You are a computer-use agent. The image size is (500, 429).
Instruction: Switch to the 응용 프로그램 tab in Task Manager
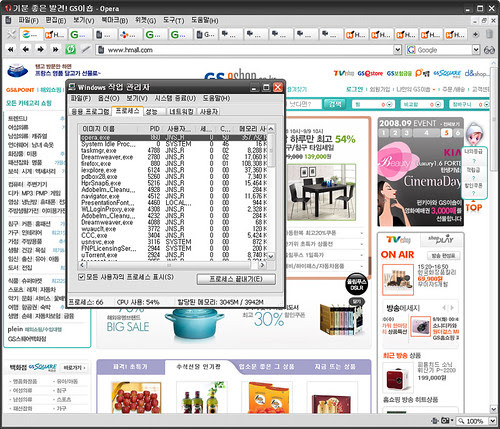[90, 112]
